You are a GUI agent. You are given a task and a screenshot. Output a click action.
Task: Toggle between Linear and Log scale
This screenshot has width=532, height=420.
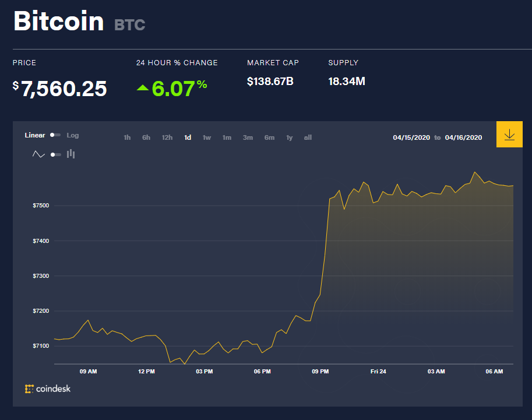(55, 135)
